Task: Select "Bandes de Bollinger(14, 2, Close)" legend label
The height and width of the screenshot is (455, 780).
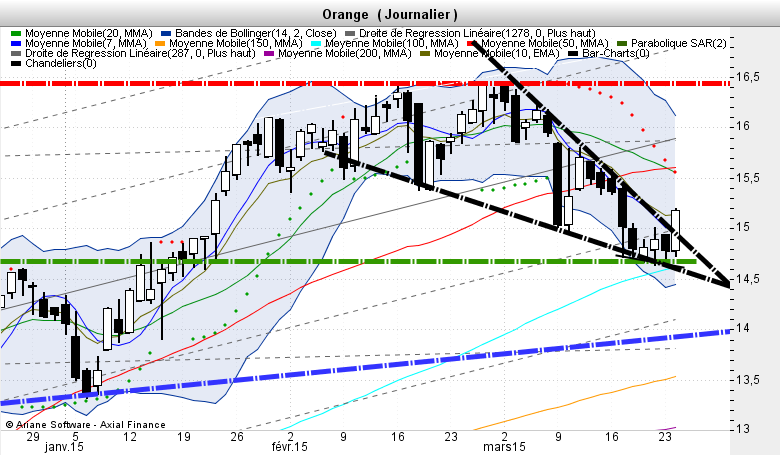Action: pyautogui.click(x=256, y=33)
